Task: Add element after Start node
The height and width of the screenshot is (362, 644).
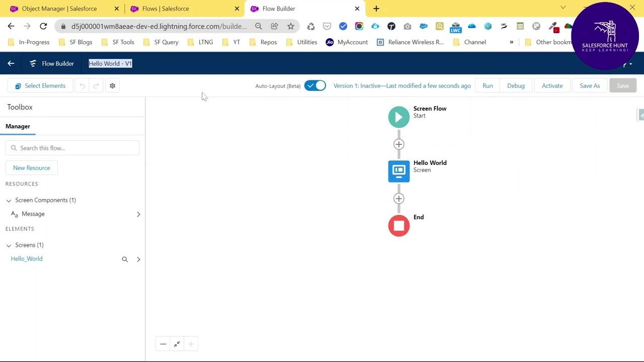Action: [x=399, y=144]
